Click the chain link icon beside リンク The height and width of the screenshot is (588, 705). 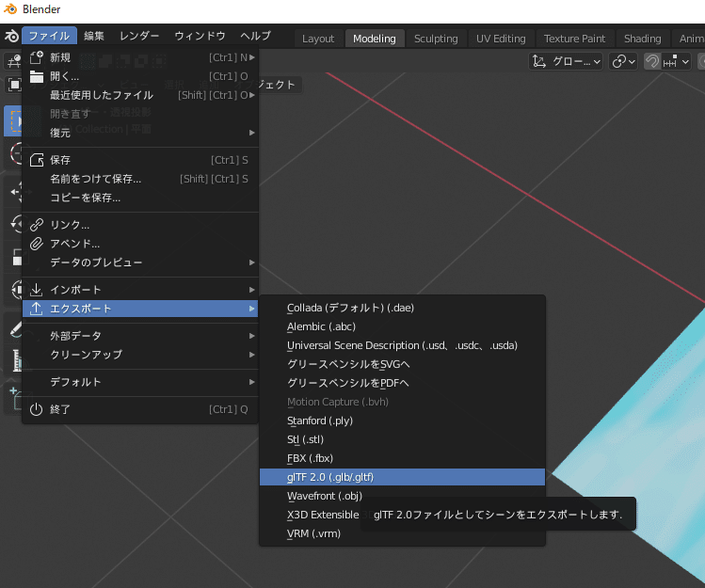coord(37,225)
